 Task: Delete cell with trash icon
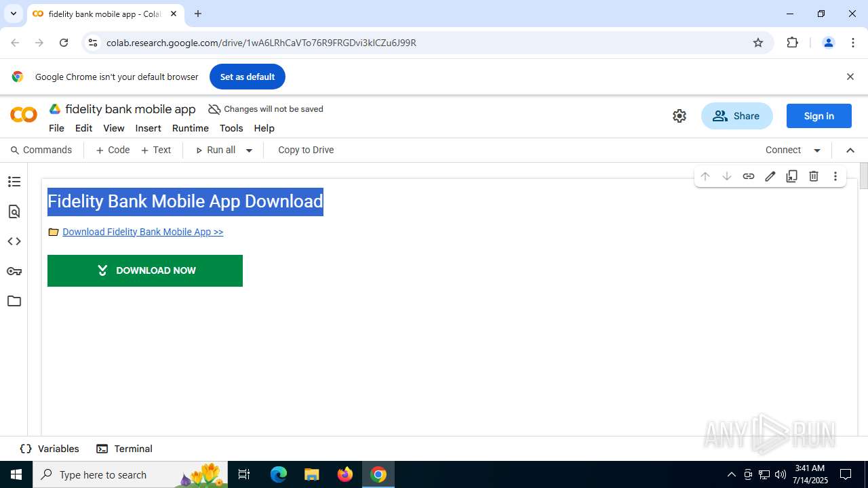(814, 176)
